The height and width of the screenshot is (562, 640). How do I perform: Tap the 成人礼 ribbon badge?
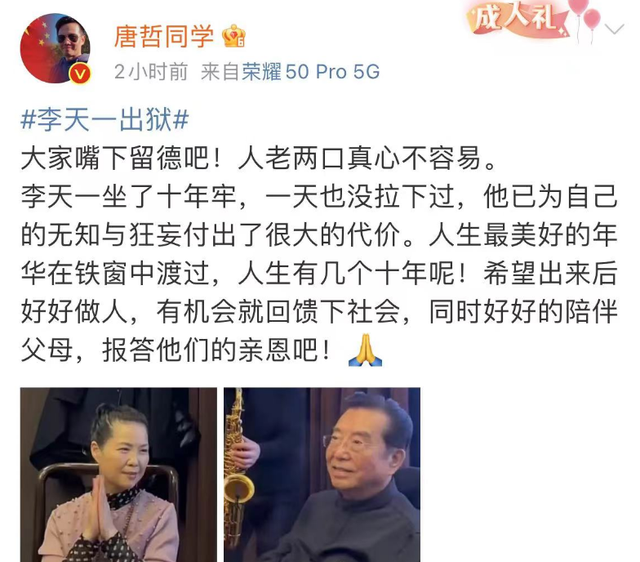(x=516, y=19)
